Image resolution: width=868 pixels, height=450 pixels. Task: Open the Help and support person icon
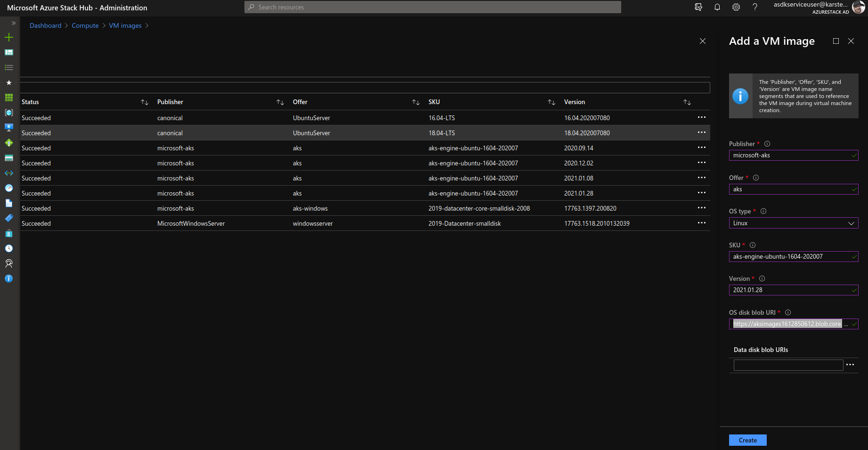[x=8, y=263]
